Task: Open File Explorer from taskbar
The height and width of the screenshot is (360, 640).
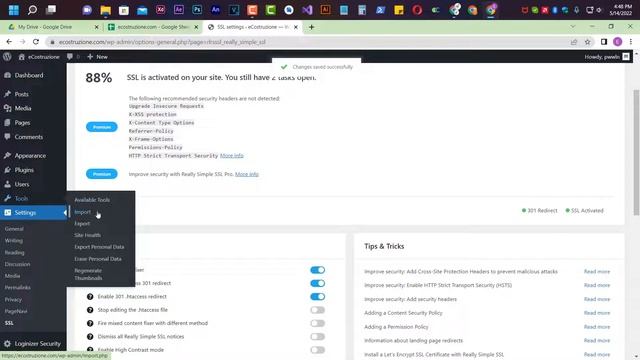Action: (x=105, y=10)
